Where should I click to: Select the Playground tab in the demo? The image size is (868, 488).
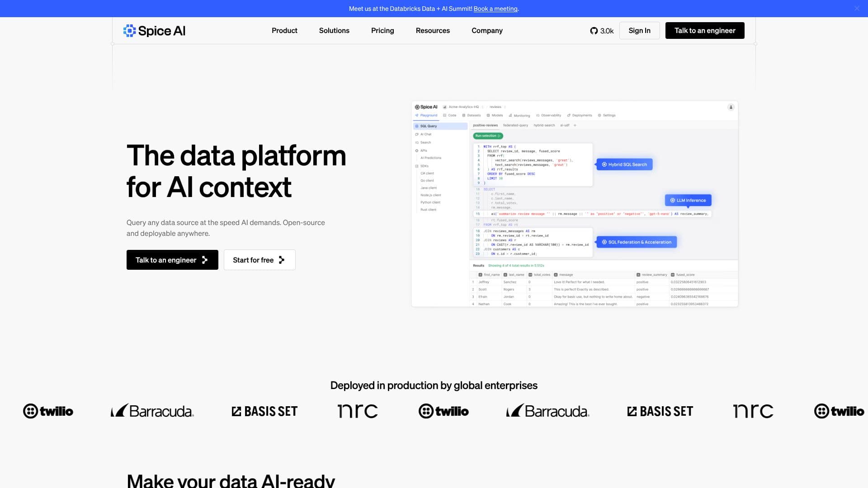426,115
